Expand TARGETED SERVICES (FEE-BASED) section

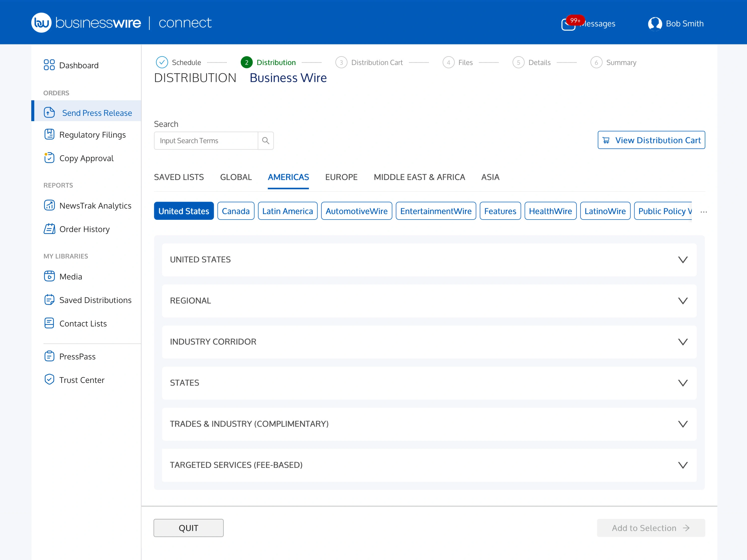pos(429,465)
